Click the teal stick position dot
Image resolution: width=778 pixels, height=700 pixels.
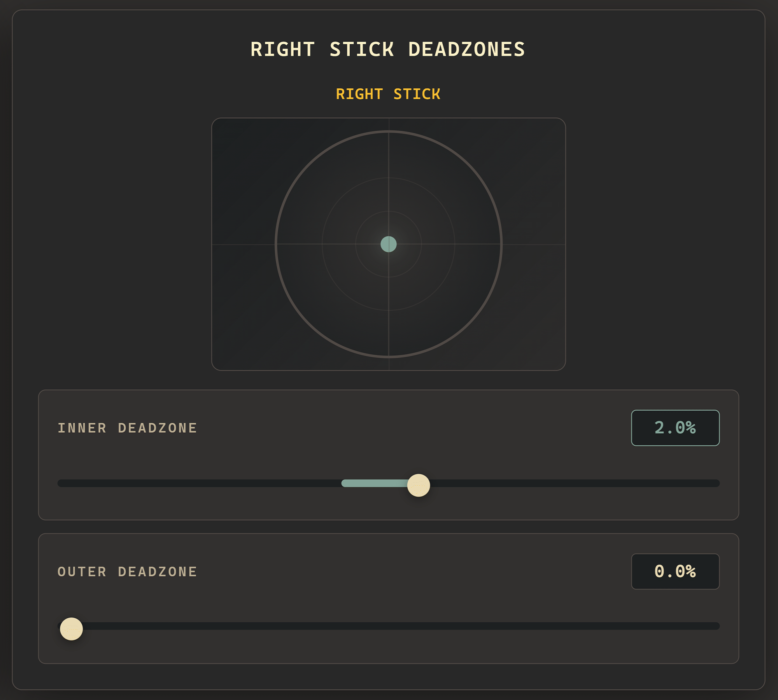[388, 244]
